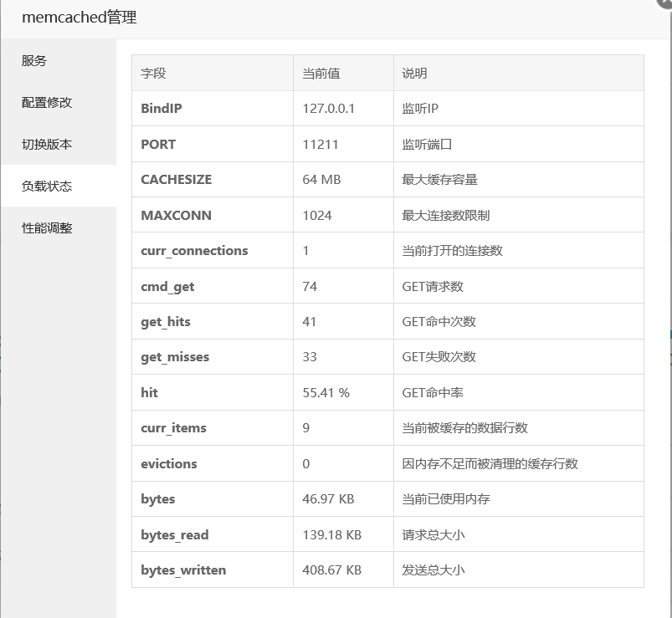Click the 当前已使用内存 description
The width and height of the screenshot is (672, 618).
coord(446,499)
